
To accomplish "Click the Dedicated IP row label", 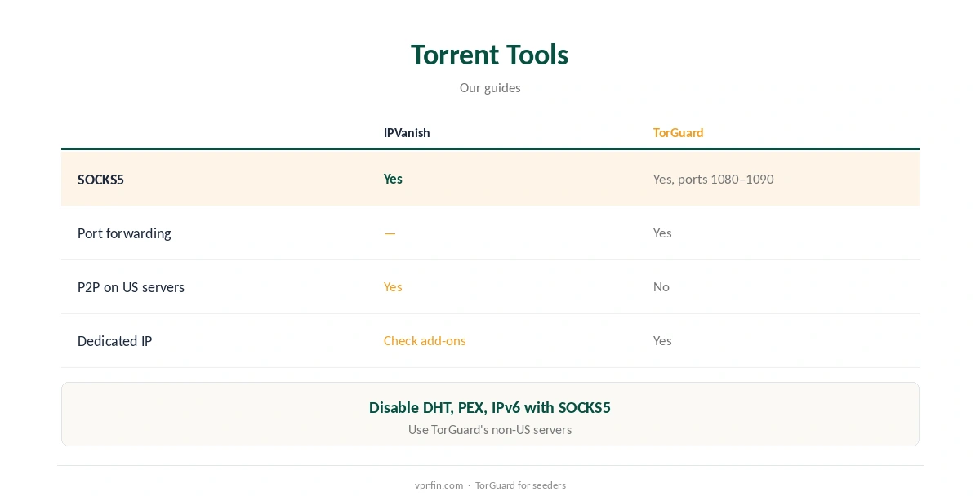I will coord(114,341).
